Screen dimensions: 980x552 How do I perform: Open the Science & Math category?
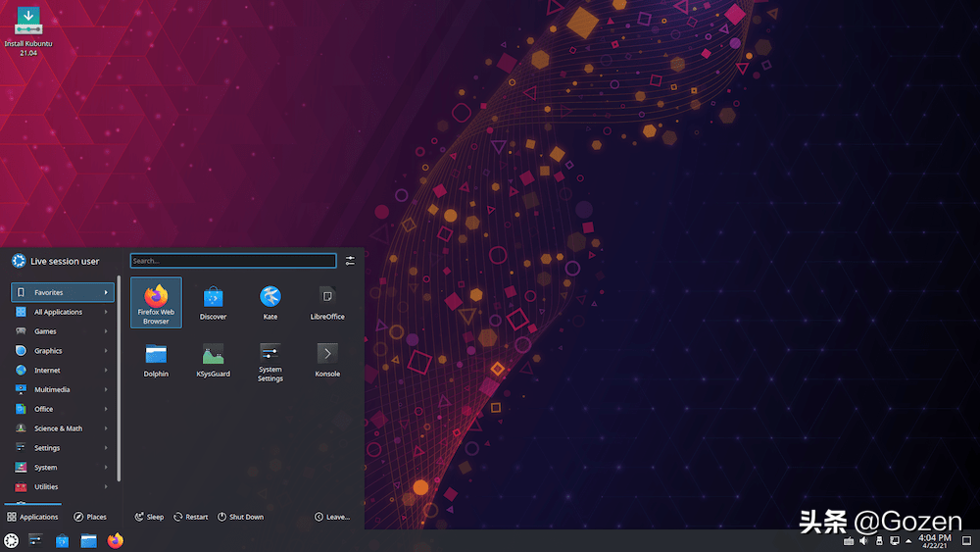[63, 428]
